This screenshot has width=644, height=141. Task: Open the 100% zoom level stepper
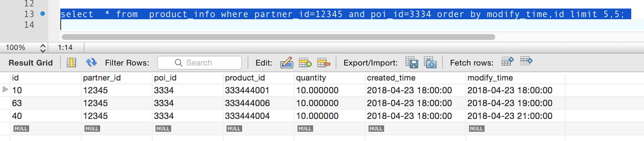click(43, 48)
